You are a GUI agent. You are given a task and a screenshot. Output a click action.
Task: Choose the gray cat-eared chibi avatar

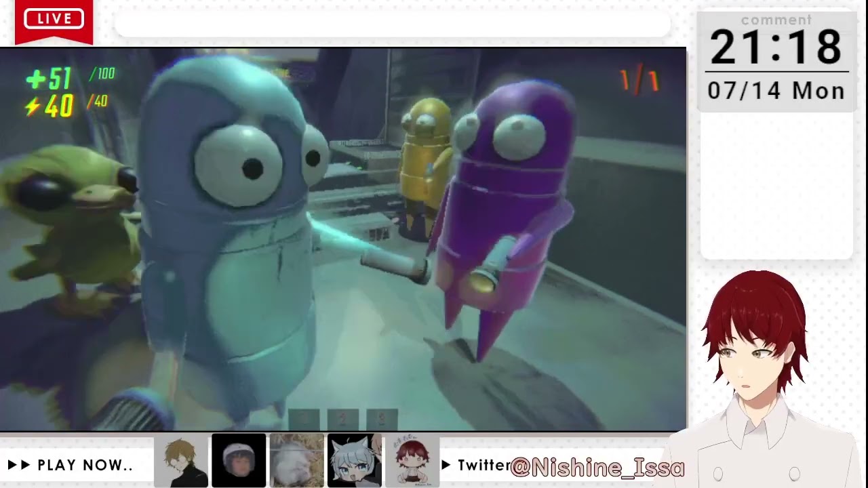pos(354,461)
